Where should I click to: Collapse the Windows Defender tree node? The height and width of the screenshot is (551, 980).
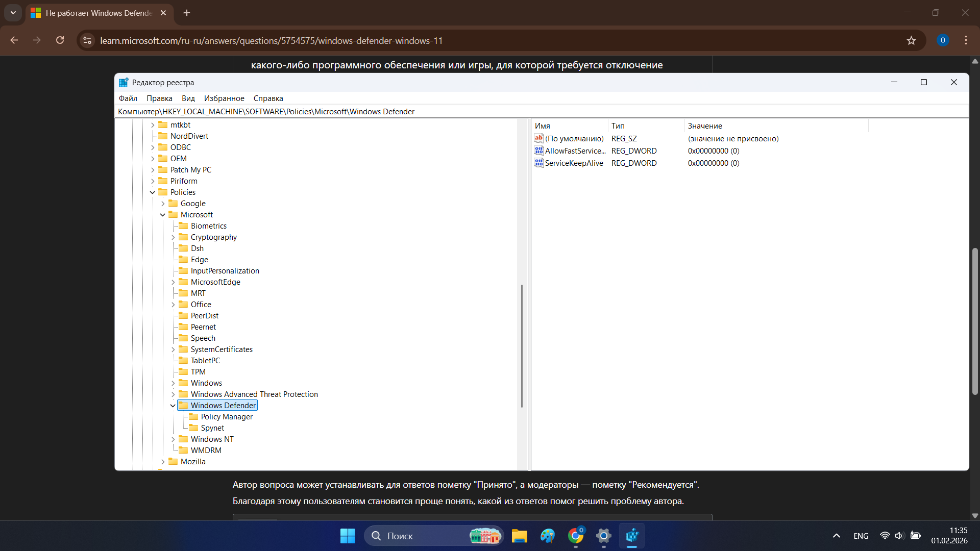[173, 406]
